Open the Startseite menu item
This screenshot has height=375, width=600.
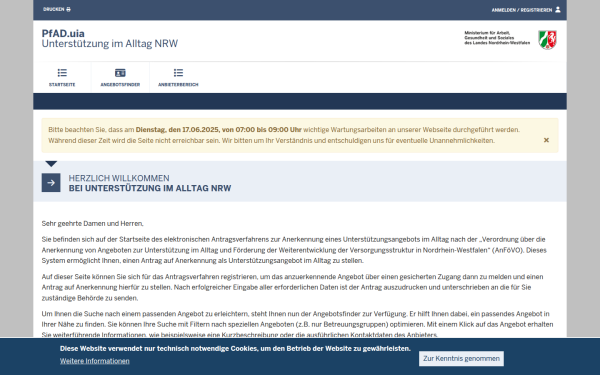tap(62, 77)
